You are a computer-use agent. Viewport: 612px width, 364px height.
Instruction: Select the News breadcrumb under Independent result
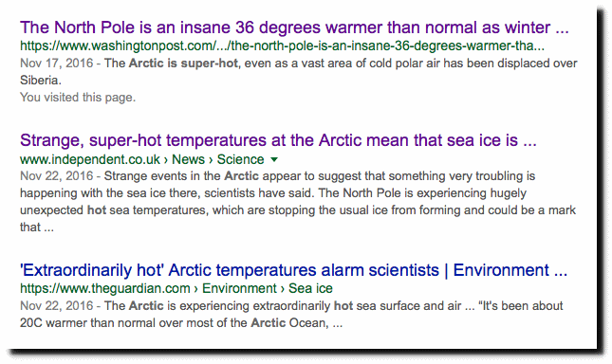tap(188, 159)
